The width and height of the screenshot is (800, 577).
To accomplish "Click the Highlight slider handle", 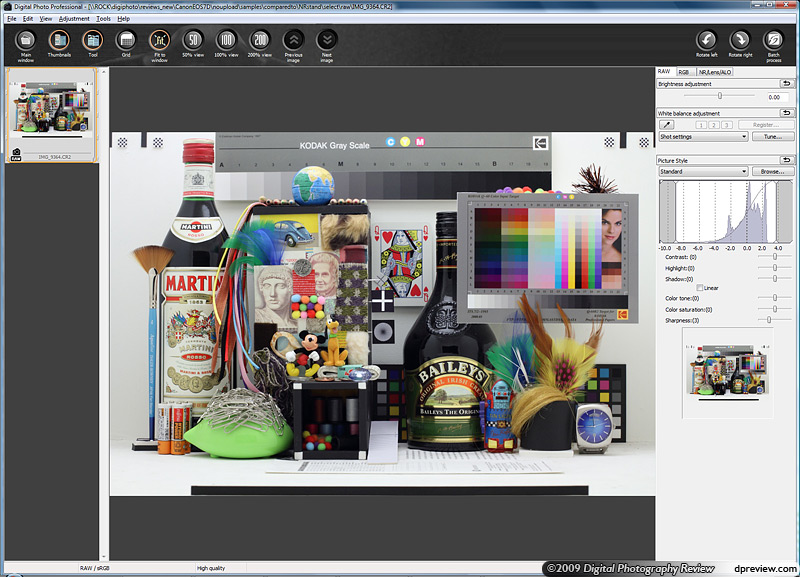I will [774, 267].
